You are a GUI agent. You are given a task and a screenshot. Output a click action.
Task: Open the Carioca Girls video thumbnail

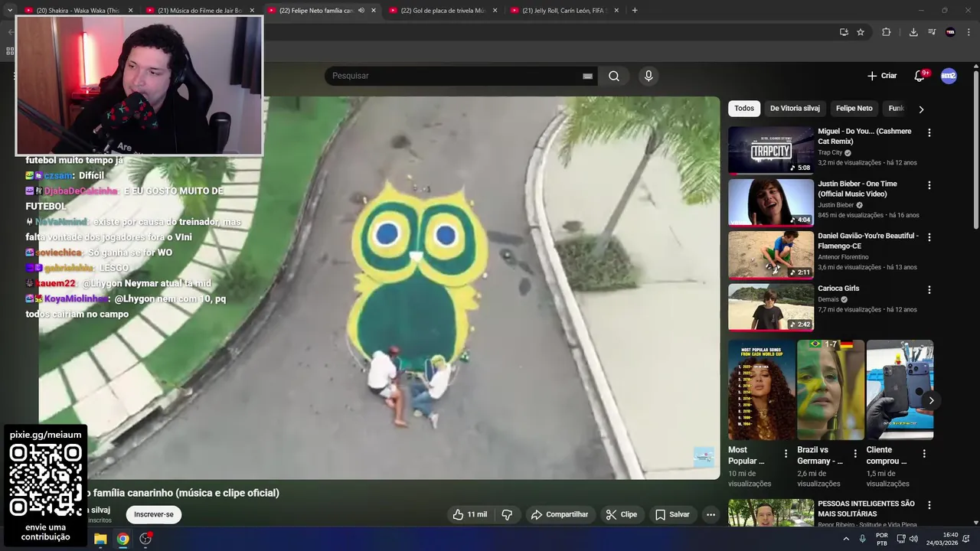click(x=771, y=307)
